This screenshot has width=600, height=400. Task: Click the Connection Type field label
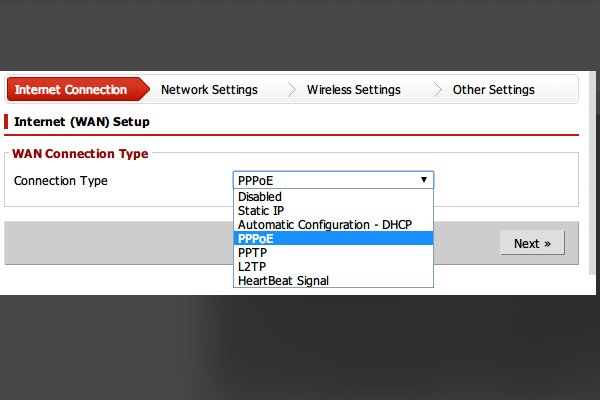pyautogui.click(x=61, y=181)
